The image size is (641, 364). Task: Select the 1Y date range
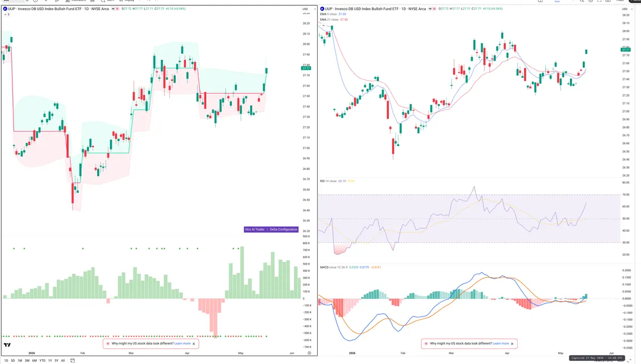click(x=50, y=361)
